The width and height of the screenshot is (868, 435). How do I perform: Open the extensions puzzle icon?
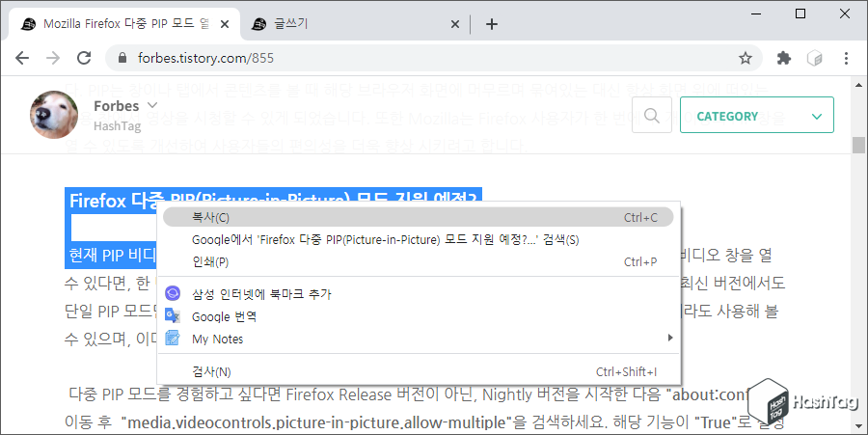click(784, 58)
